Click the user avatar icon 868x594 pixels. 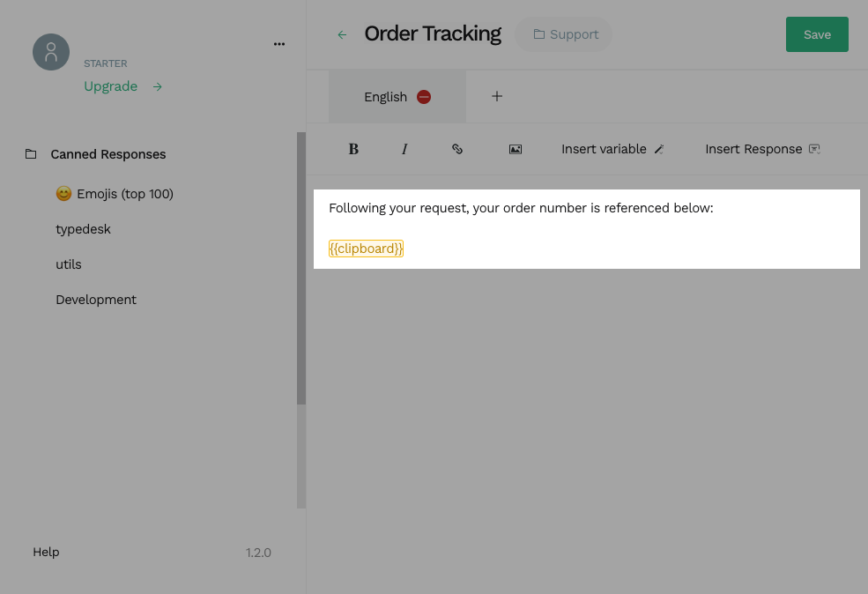51,52
